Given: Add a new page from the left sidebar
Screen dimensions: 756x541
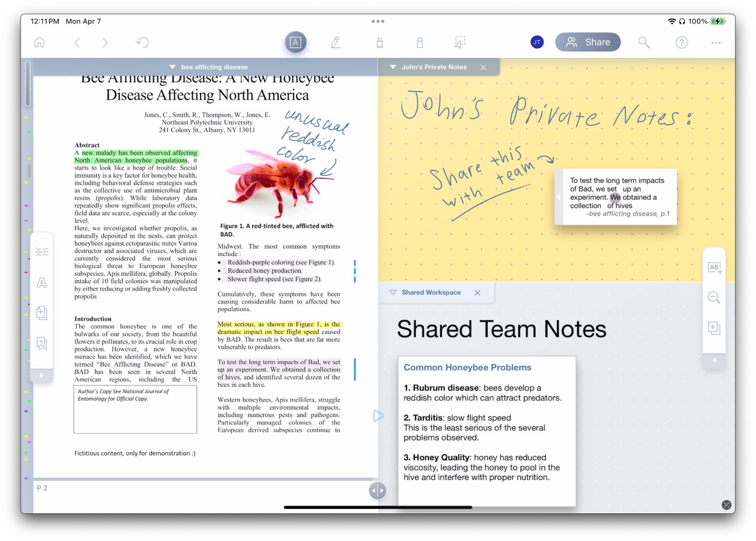Looking at the screenshot, I should [42, 313].
